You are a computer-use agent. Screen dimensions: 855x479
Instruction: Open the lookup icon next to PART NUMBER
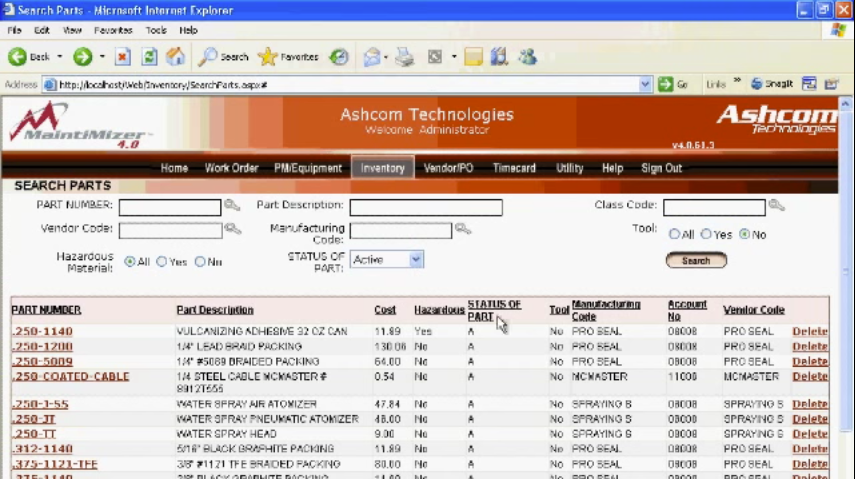pyautogui.click(x=232, y=205)
